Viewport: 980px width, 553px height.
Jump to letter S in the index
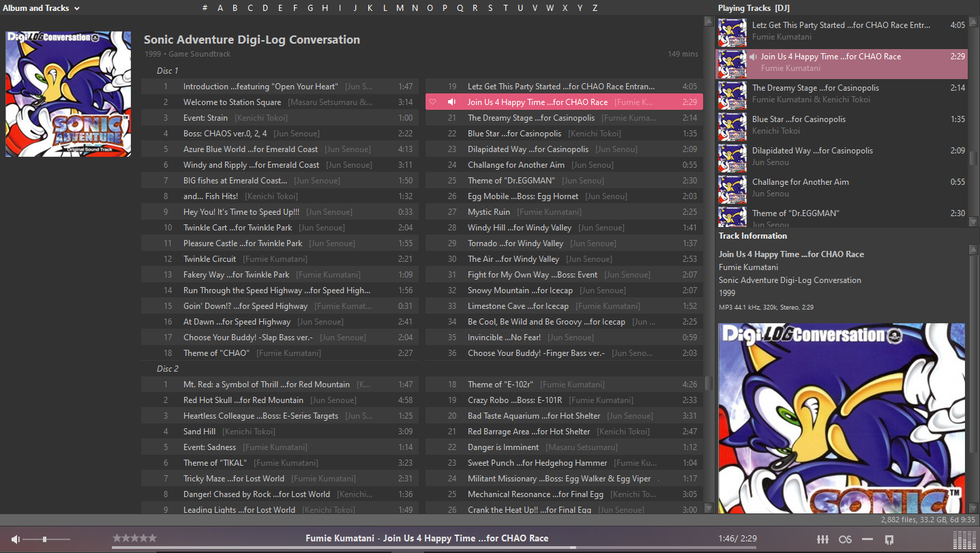(x=490, y=8)
